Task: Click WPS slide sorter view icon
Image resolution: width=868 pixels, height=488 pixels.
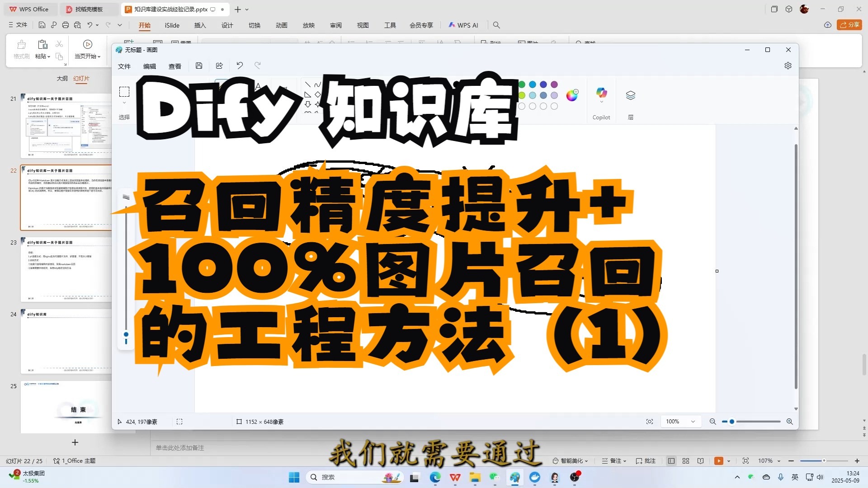Action: pyautogui.click(x=686, y=461)
